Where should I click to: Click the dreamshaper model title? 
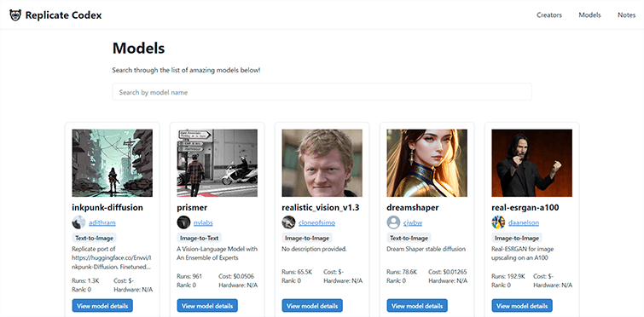click(413, 208)
